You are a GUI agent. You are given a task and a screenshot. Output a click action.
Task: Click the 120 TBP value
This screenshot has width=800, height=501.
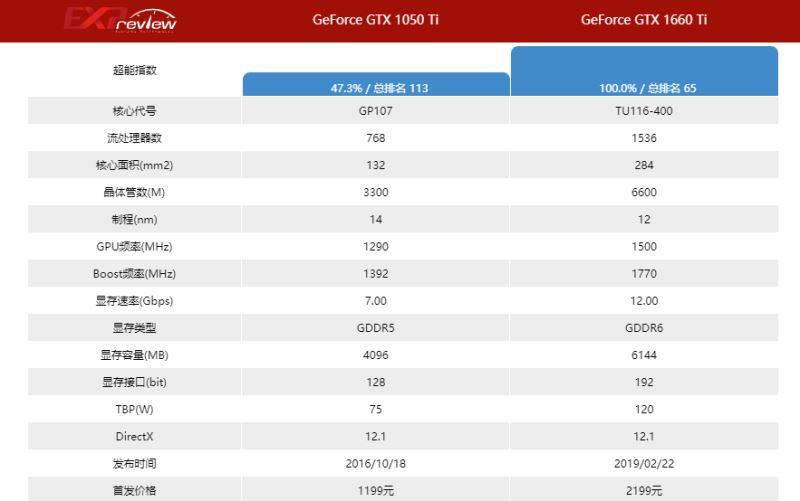point(644,409)
